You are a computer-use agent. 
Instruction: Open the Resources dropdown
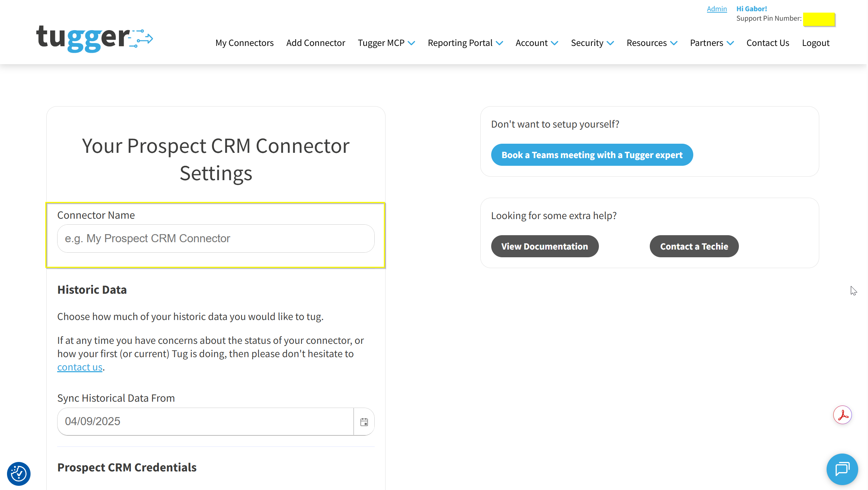[x=652, y=43]
